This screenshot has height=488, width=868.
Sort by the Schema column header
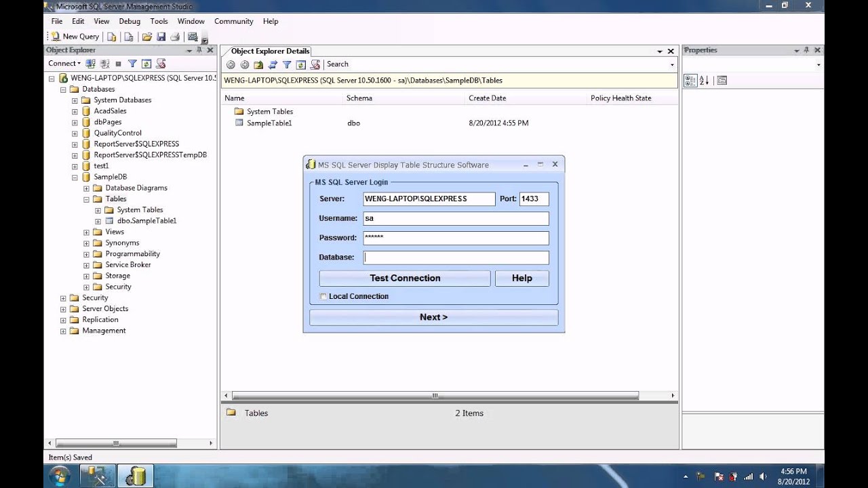(x=406, y=98)
